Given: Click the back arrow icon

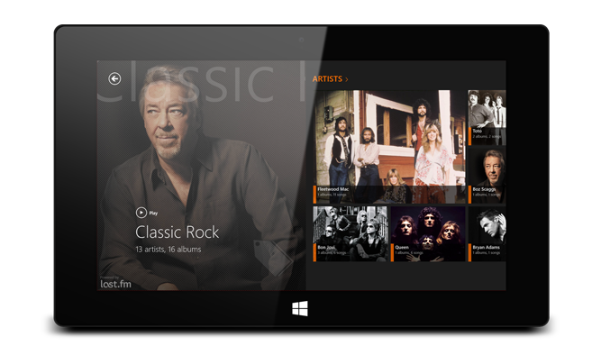Looking at the screenshot, I should point(114,78).
